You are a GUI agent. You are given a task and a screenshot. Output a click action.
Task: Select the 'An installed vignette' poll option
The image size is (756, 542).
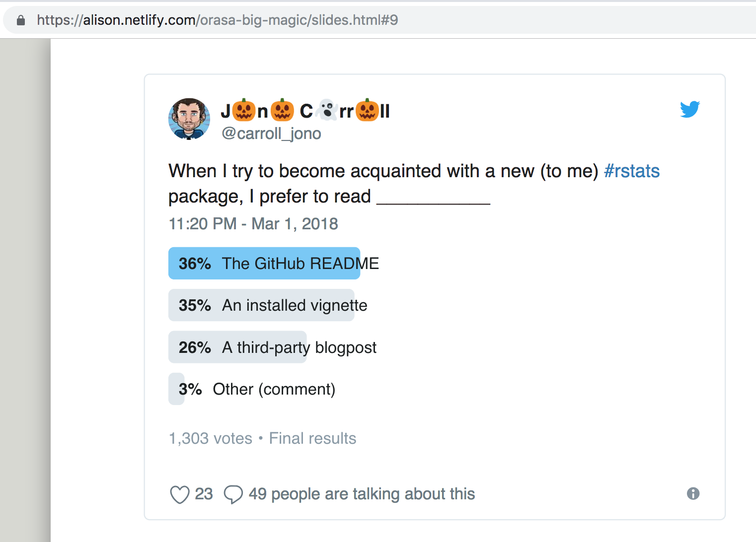pyautogui.click(x=262, y=305)
